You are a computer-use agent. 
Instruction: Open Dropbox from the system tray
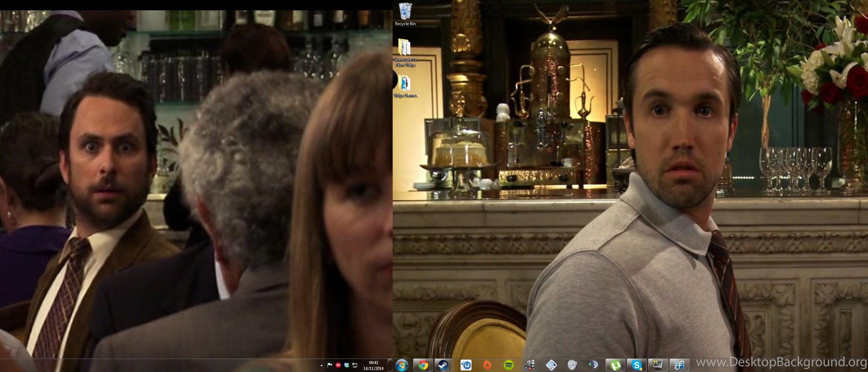click(347, 365)
